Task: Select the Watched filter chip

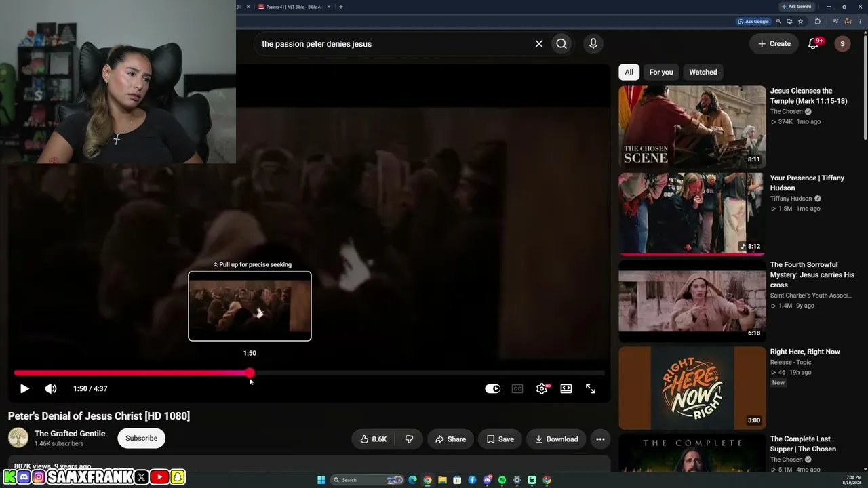Action: click(x=703, y=72)
